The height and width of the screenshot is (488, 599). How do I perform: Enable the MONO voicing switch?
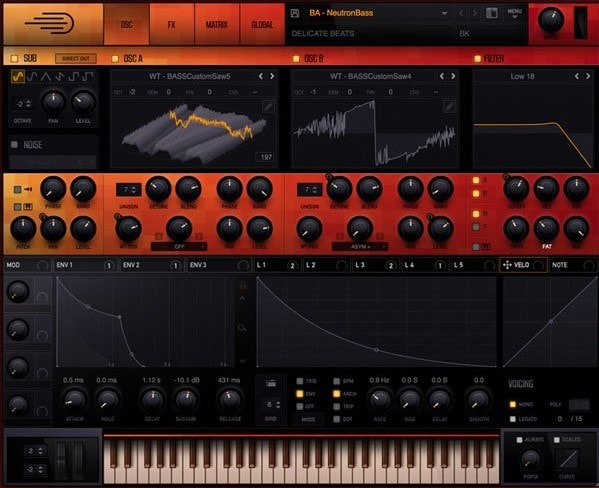click(x=513, y=404)
